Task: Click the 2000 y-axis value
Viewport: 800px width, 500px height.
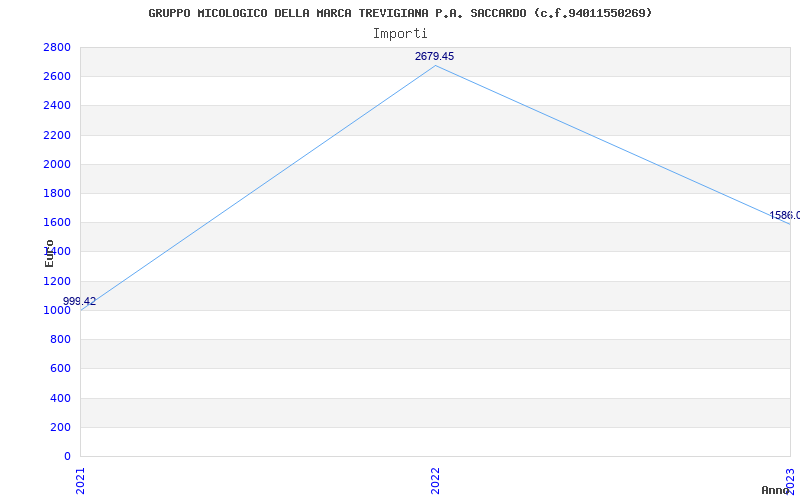Action: 57,164
